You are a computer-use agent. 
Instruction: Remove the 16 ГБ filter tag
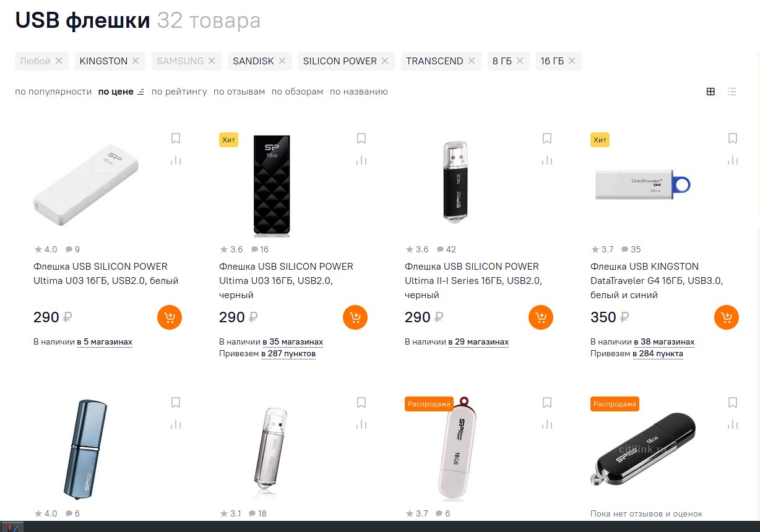click(x=572, y=61)
